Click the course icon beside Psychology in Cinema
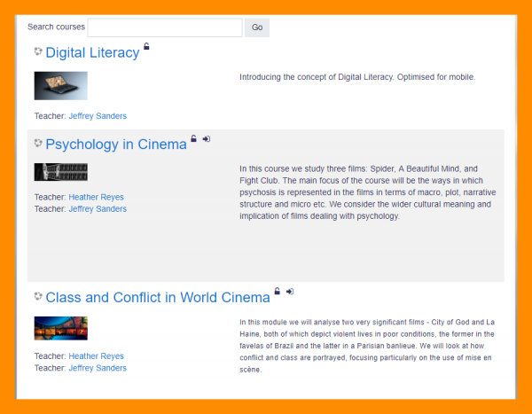Screen dimensions: 532x414 point(38,144)
